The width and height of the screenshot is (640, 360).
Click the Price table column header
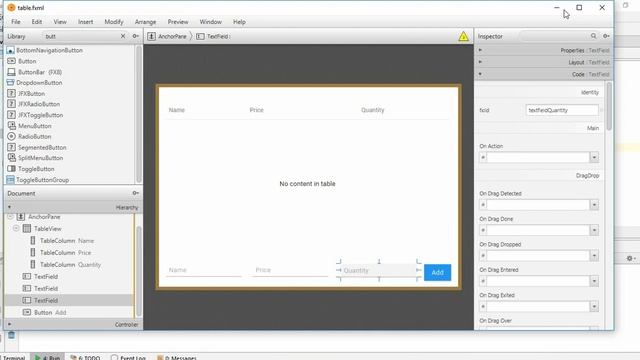(x=257, y=110)
